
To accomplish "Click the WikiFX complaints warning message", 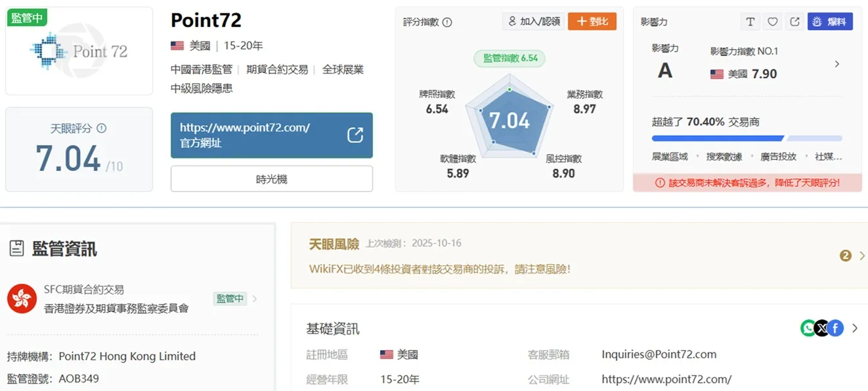I will (440, 269).
